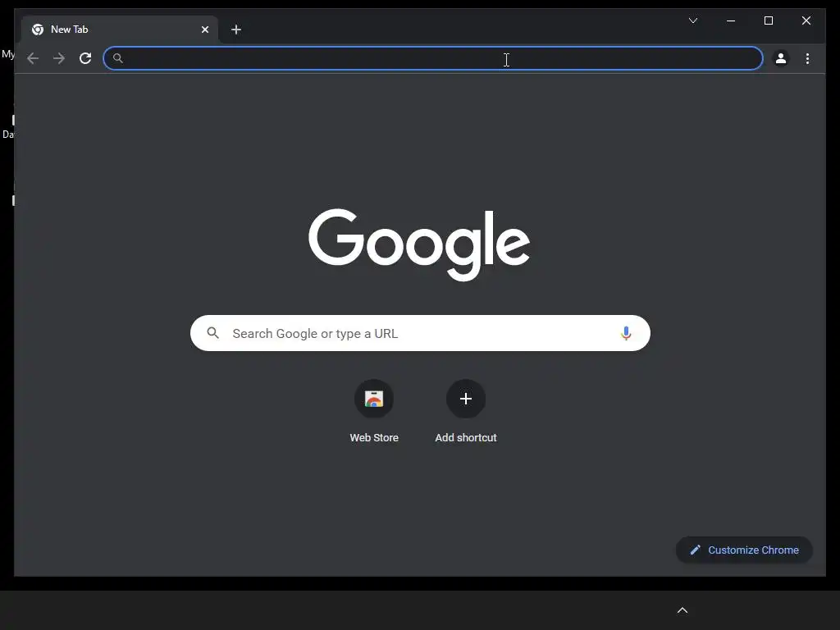This screenshot has width=840, height=630.
Task: Open the tab search dropdown chevron
Action: 692,21
